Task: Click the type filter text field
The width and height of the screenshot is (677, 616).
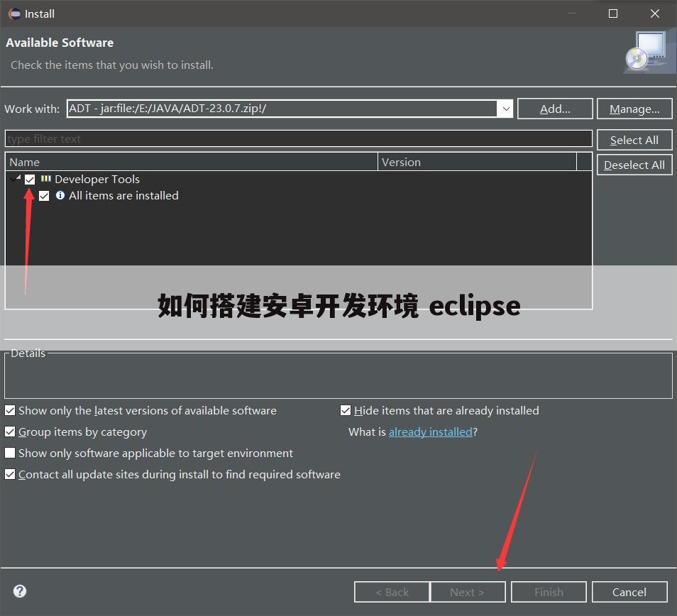Action: coord(298,138)
